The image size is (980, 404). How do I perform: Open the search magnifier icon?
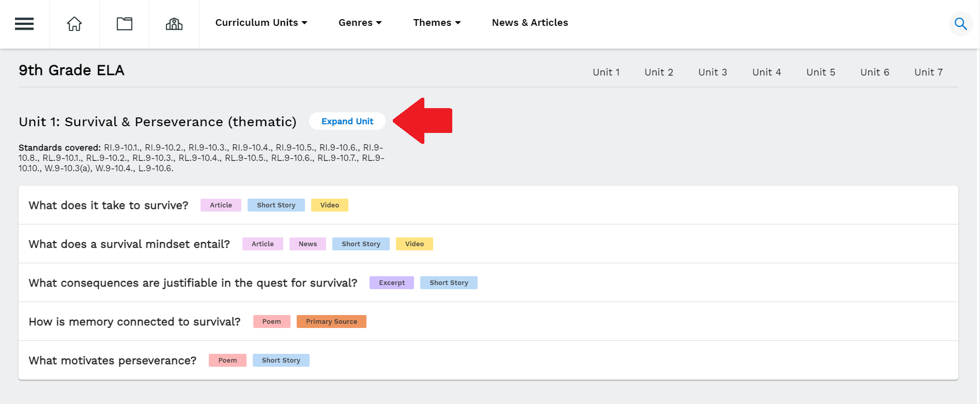pos(960,24)
